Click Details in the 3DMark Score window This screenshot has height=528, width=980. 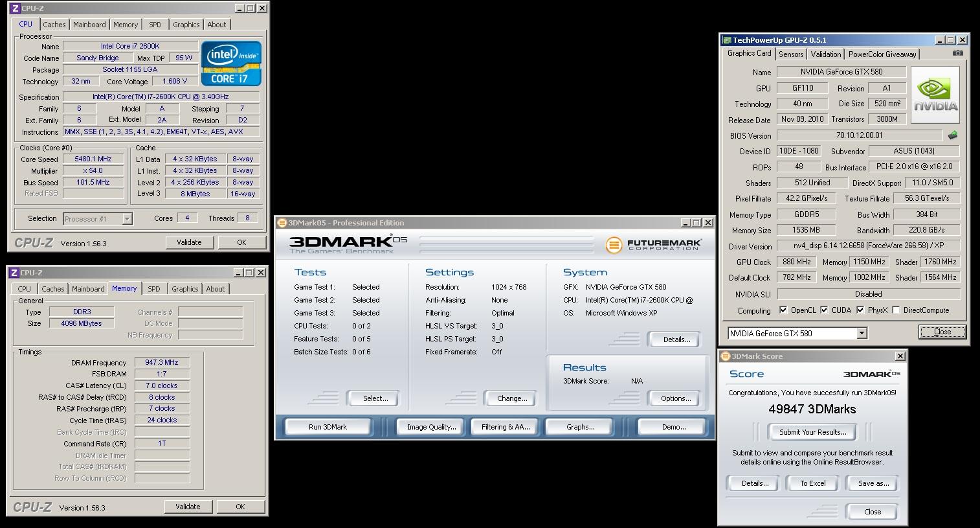tap(755, 483)
